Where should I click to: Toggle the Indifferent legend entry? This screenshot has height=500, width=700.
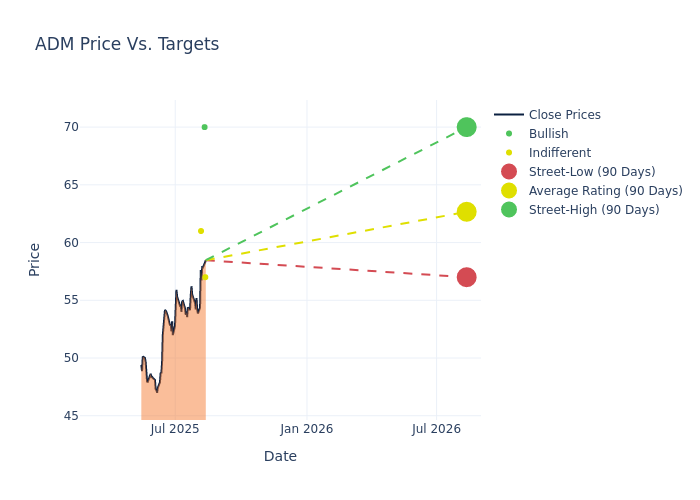(559, 153)
